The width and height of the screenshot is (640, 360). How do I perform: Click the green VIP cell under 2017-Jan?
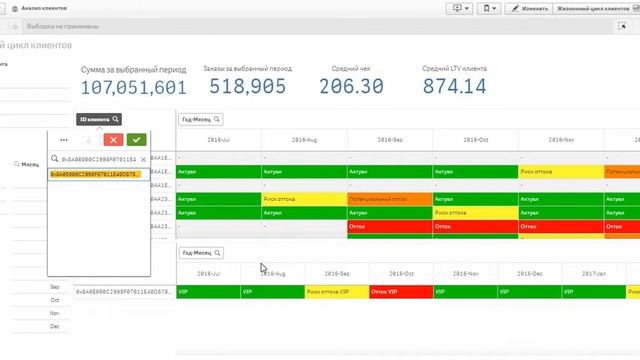click(x=594, y=292)
